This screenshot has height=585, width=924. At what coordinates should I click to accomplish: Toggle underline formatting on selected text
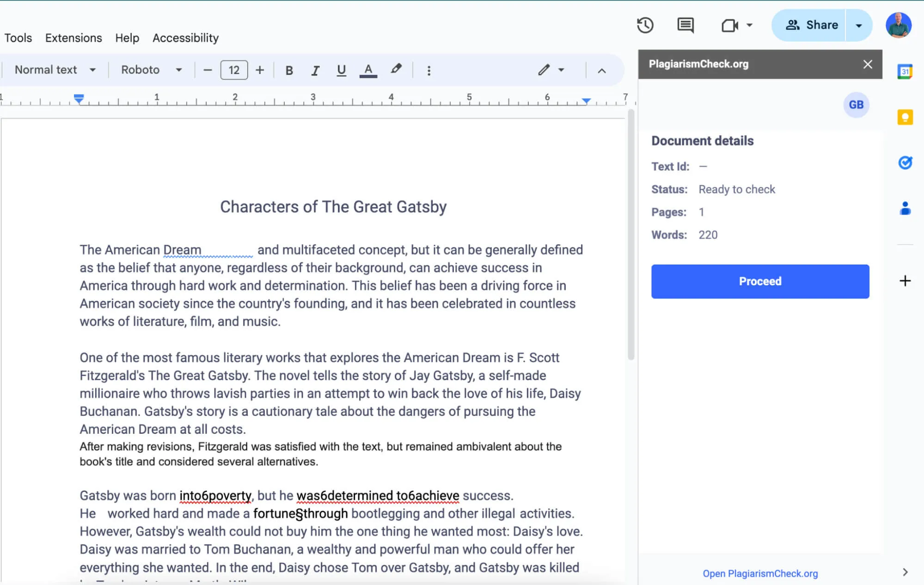(x=341, y=69)
